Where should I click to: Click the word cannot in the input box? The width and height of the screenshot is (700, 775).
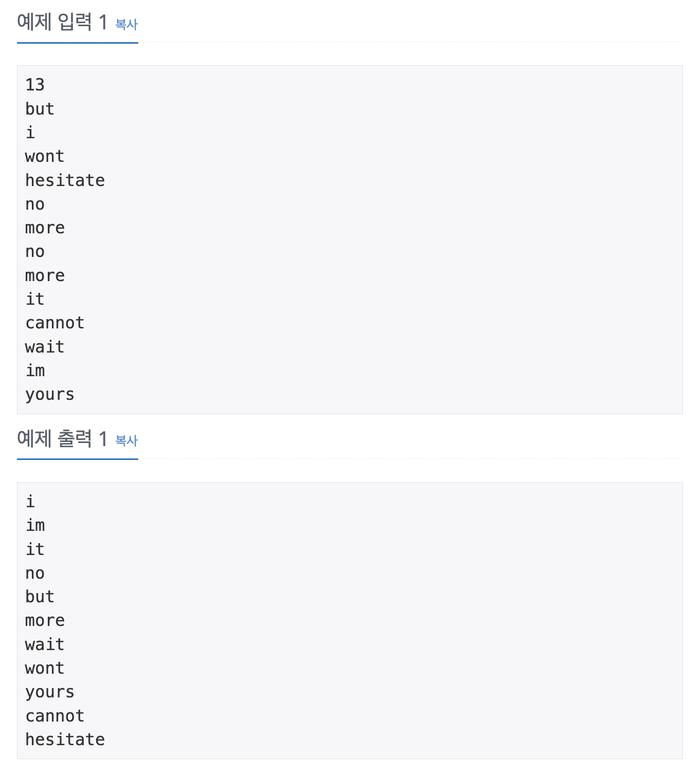click(54, 322)
